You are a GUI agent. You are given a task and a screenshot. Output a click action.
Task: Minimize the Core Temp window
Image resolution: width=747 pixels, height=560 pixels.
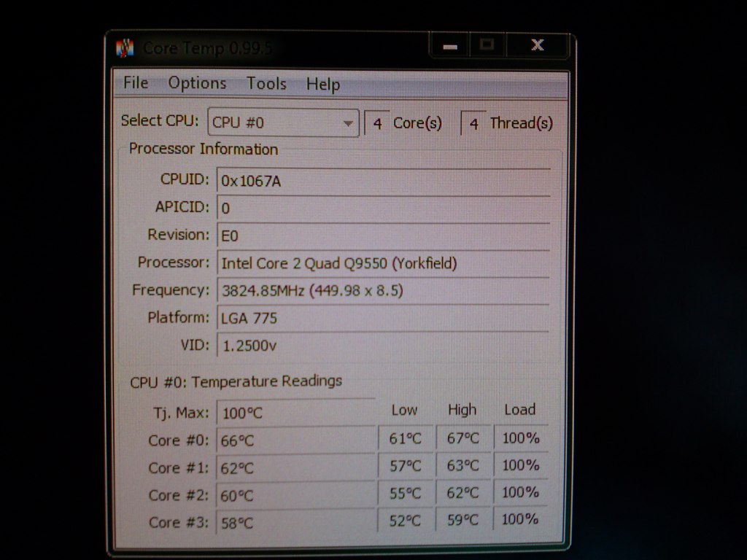[450, 46]
